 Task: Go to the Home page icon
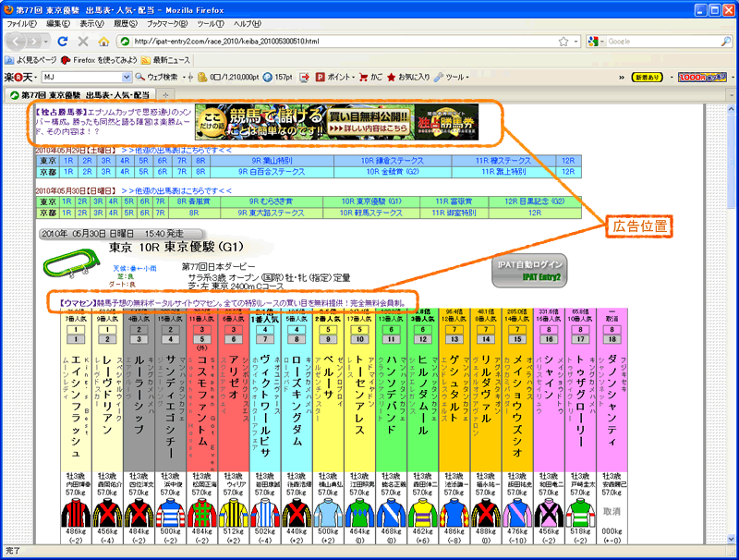click(x=103, y=42)
